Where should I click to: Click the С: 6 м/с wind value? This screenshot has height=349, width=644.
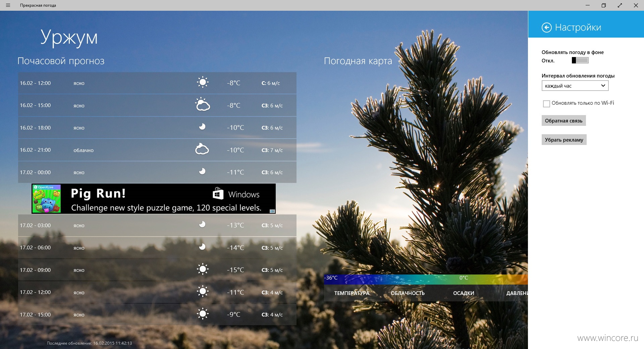[x=271, y=83]
